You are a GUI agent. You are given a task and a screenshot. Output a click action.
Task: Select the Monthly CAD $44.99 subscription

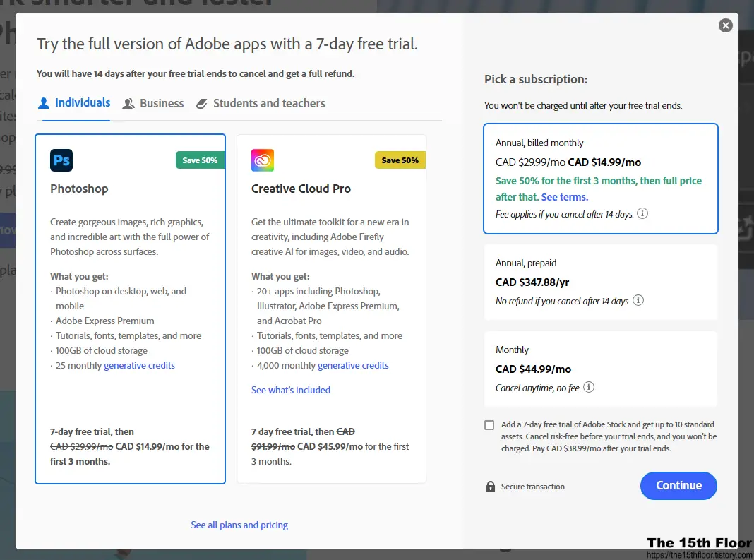600,368
